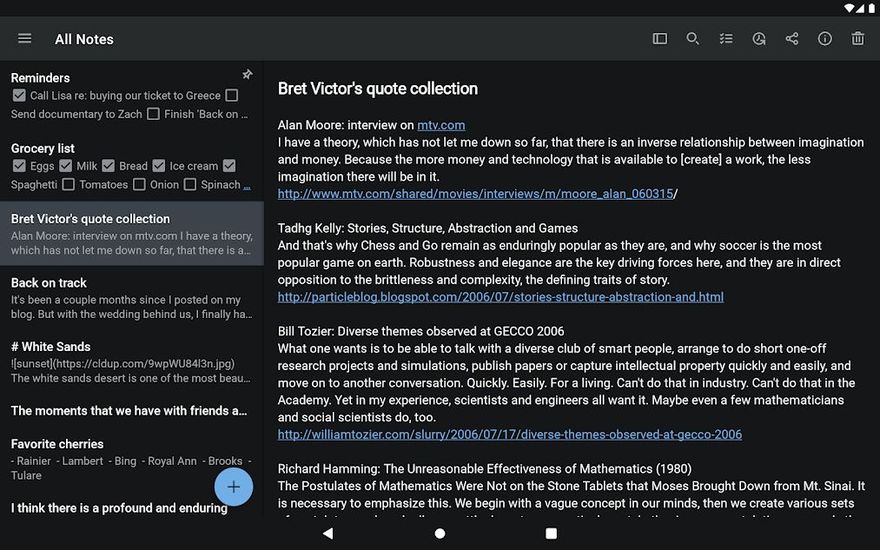Check the 'Finish Back on' checkbox
This screenshot has height=550, width=880.
coord(153,114)
